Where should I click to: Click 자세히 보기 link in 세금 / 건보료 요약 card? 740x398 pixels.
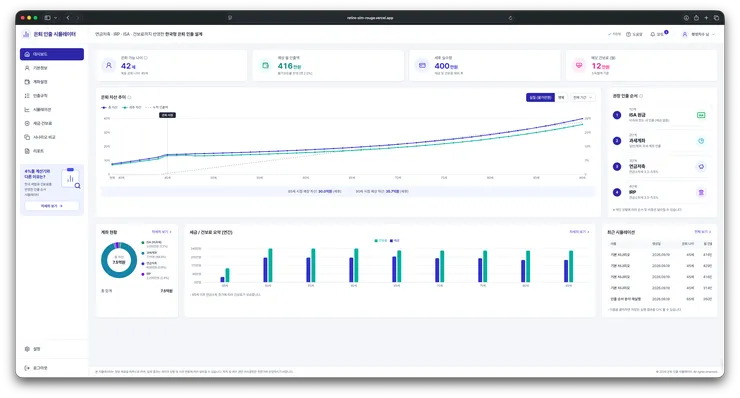click(x=579, y=232)
